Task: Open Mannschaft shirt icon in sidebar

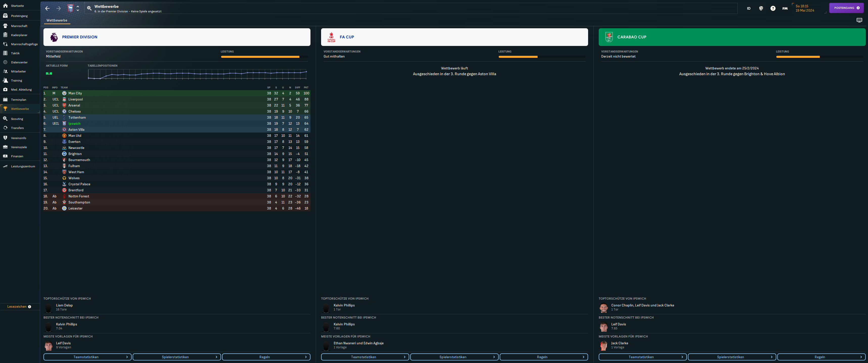Action: pyautogui.click(x=5, y=26)
